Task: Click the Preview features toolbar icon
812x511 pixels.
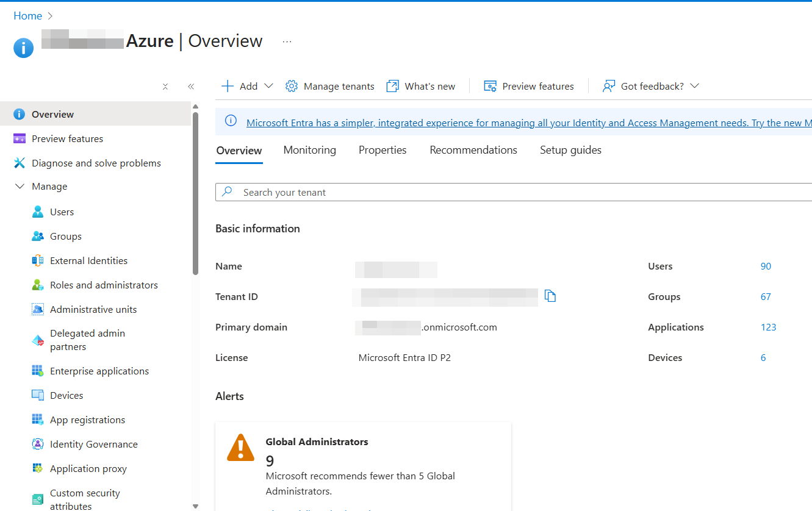Action: [490, 86]
